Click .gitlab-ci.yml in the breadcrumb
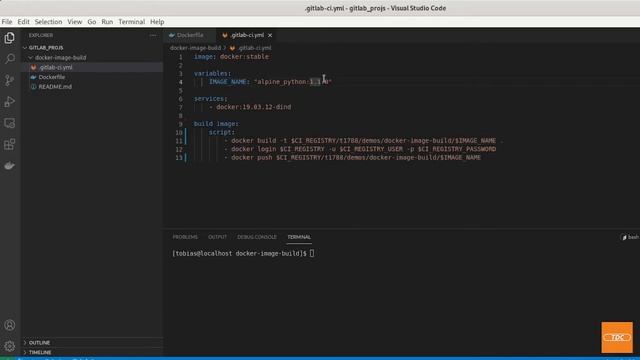The width and height of the screenshot is (640, 360). 254,48
